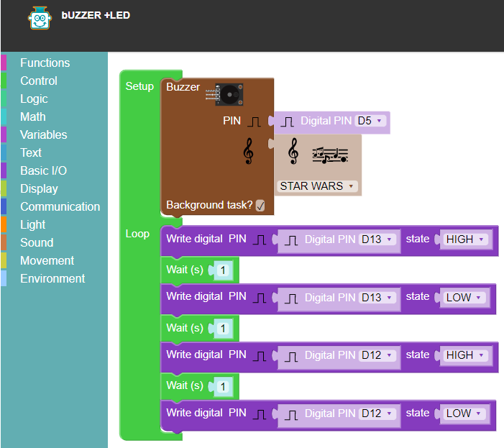Viewport: 504px width, 448px height.
Task: Change the HIGH state dropdown for first D13
Action: pos(464,239)
